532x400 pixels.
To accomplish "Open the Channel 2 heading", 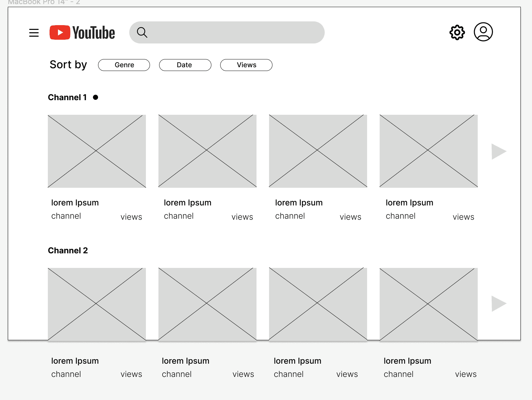I will click(68, 251).
